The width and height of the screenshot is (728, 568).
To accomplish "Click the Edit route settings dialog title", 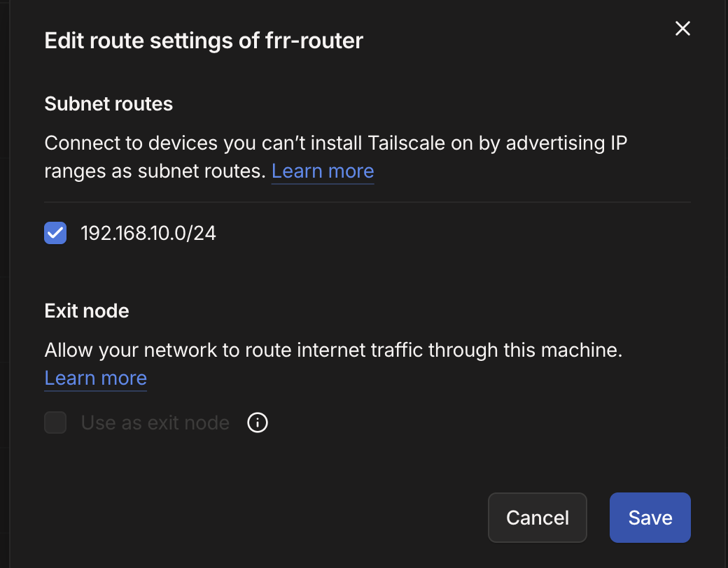I will [204, 41].
